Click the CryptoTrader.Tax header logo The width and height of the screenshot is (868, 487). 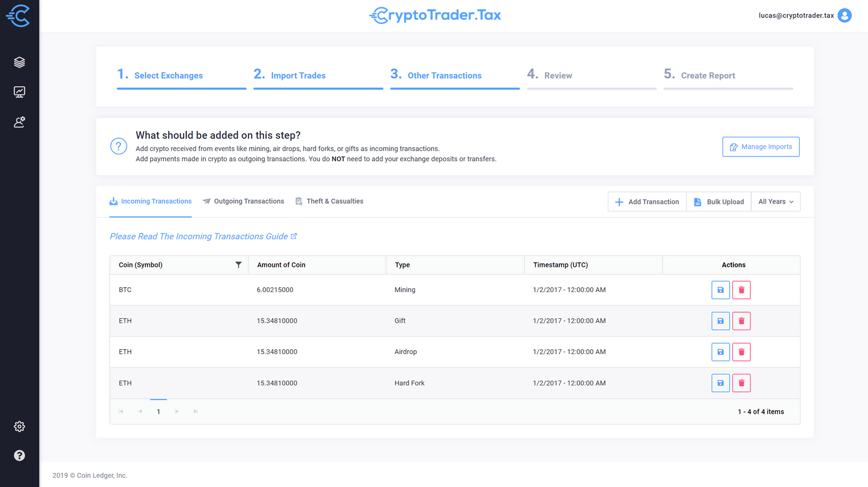pos(435,15)
